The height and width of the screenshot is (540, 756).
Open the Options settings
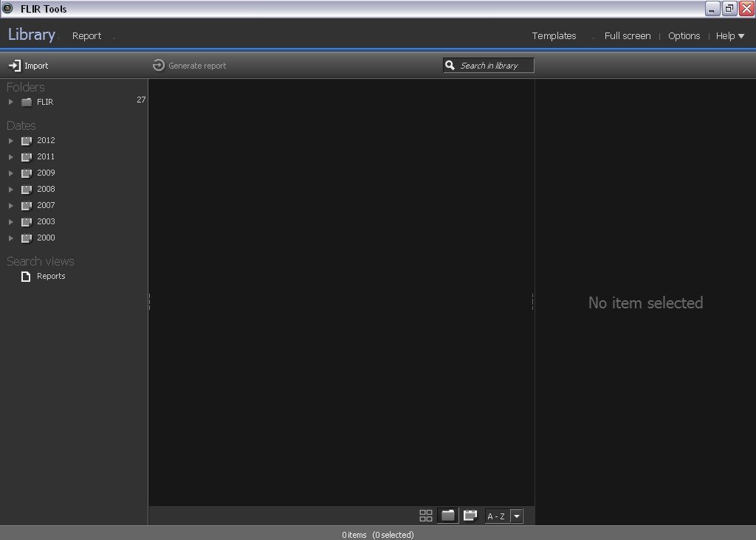pos(684,35)
